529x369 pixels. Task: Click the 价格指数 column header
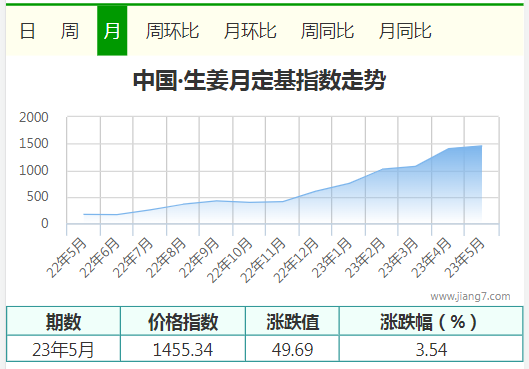click(183, 321)
